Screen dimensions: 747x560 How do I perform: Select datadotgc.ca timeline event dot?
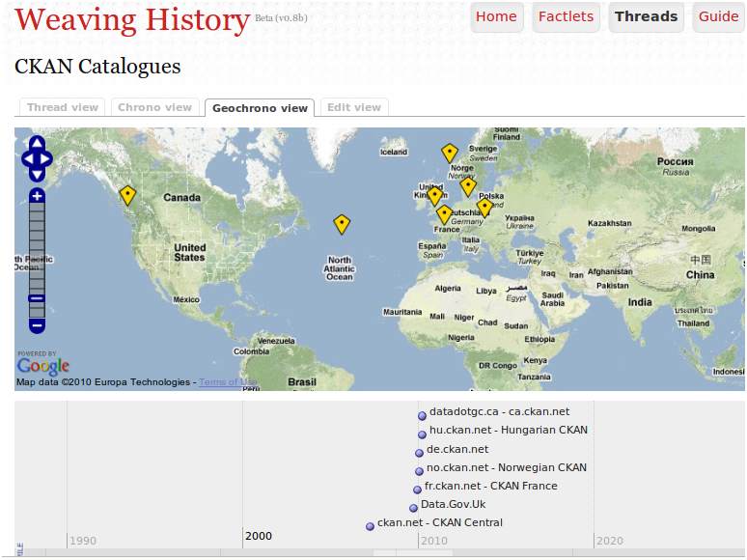422,416
